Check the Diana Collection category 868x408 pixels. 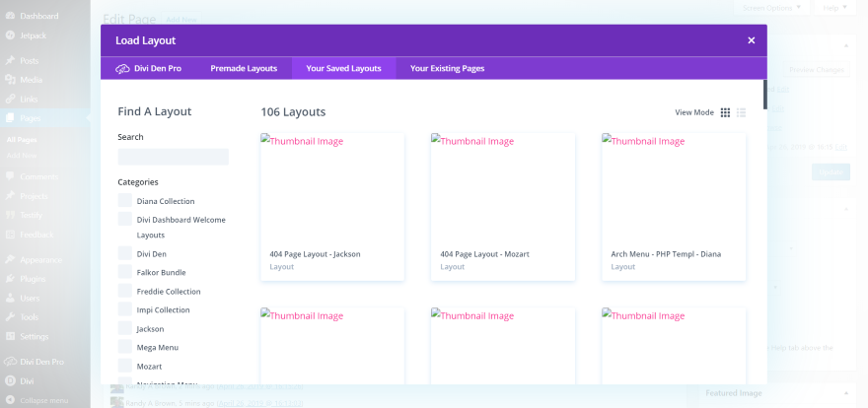coord(125,200)
